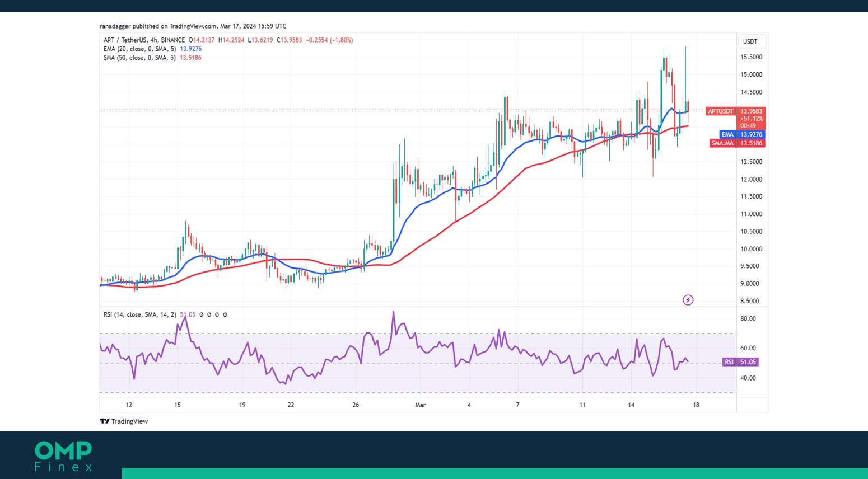The width and height of the screenshot is (868, 479).
Task: Select the SMA (50, close, 0, SMA, 5) legend
Action: [139, 58]
